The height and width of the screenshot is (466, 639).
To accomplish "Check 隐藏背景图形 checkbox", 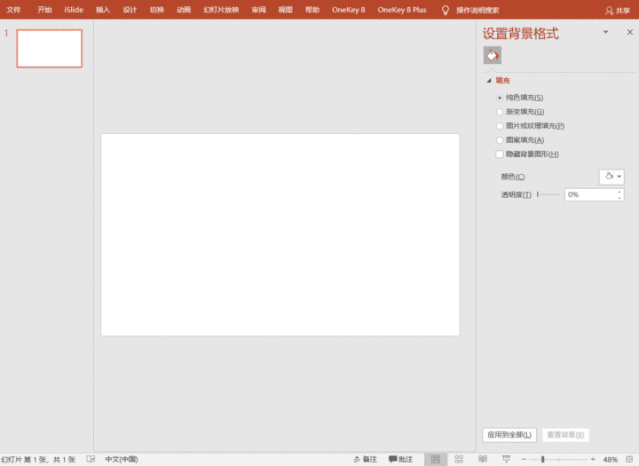I will pyautogui.click(x=499, y=154).
